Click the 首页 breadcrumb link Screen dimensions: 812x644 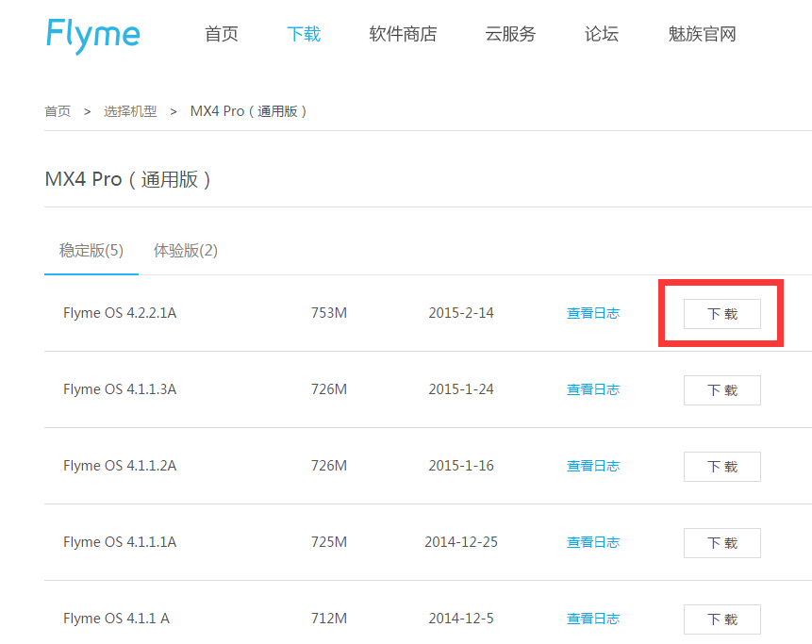tap(58, 111)
